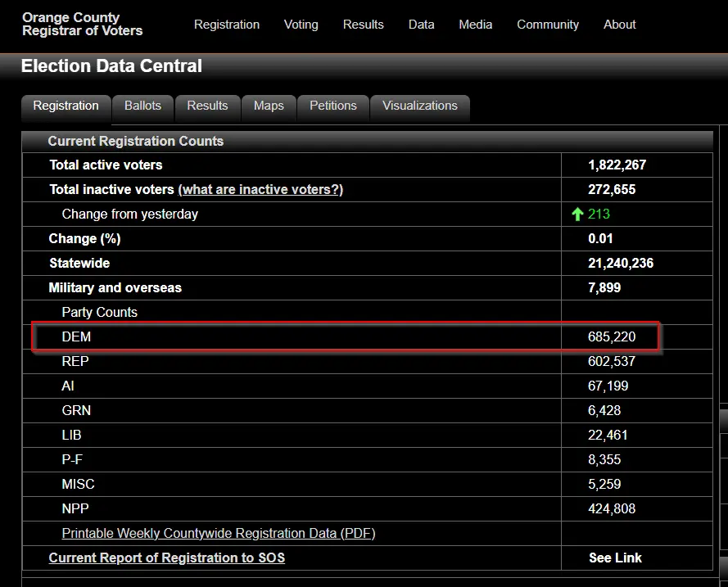Viewport: 728px width, 587px height.
Task: Open the Voting menu
Action: click(301, 25)
